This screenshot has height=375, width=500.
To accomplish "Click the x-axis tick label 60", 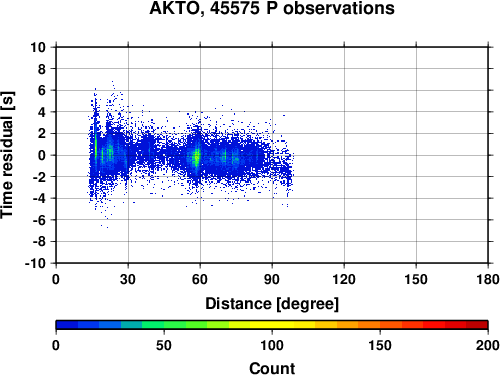I will coord(200,279).
